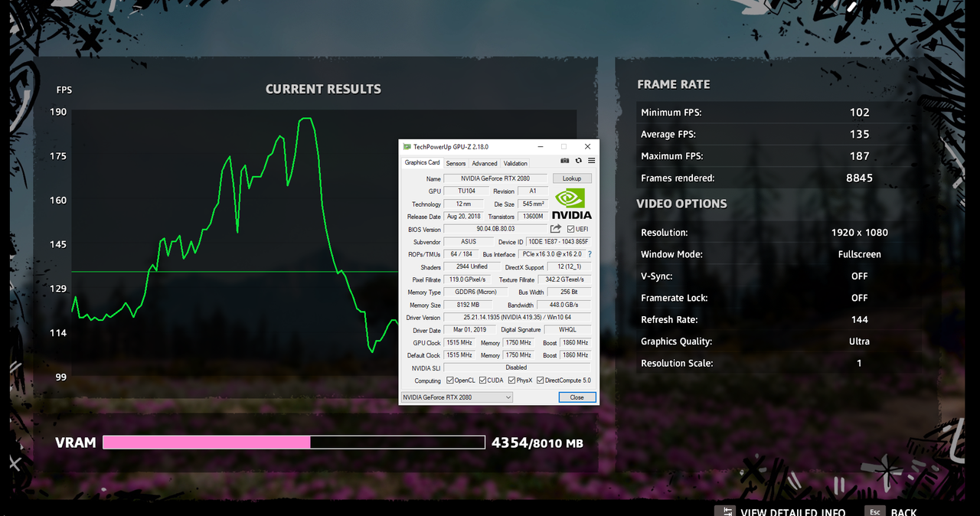Image resolution: width=980 pixels, height=516 pixels.
Task: Click the Bus Interface question mark icon
Action: (590, 254)
